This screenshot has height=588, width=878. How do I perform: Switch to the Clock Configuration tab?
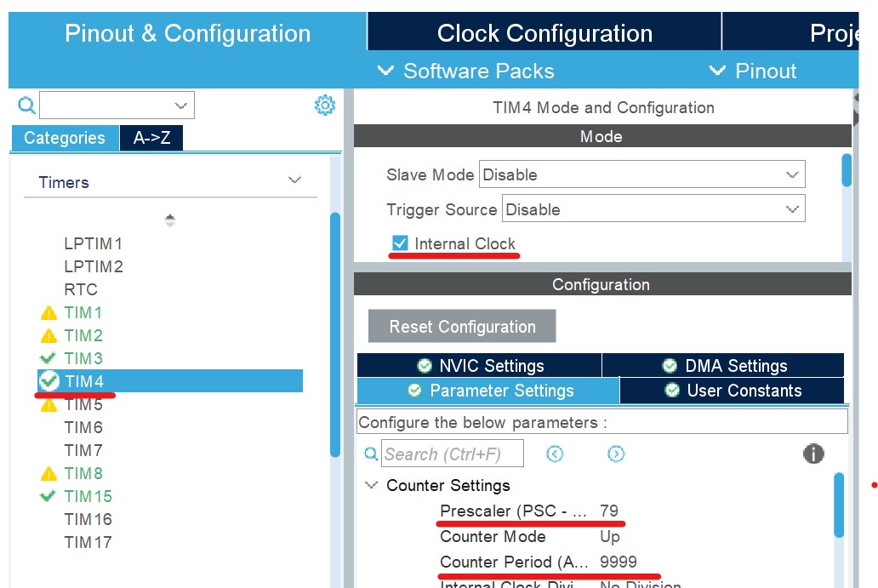tap(544, 32)
